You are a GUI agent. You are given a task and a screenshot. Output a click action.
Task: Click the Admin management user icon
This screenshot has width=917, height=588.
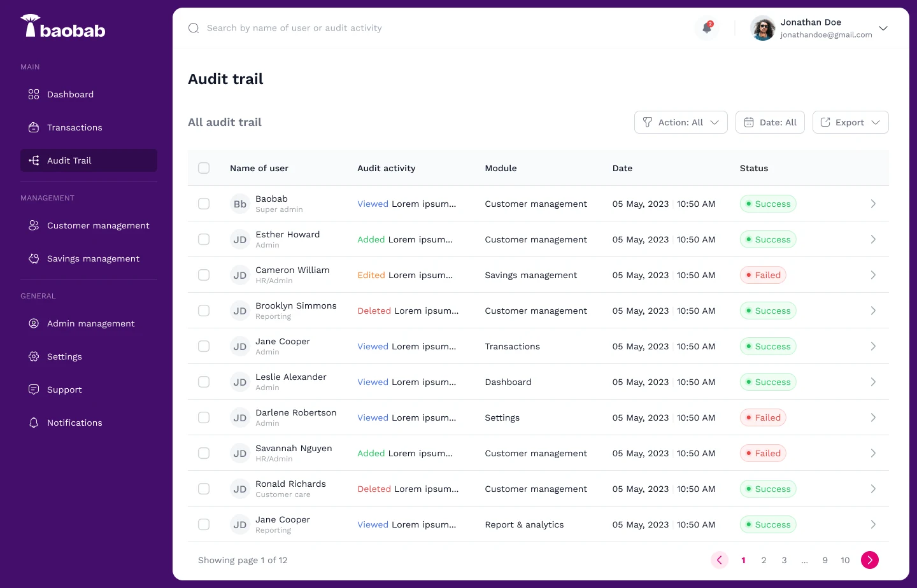click(34, 323)
